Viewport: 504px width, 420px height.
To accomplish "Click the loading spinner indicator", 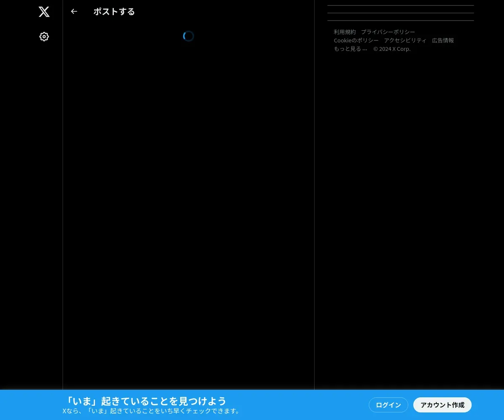I will click(x=189, y=36).
